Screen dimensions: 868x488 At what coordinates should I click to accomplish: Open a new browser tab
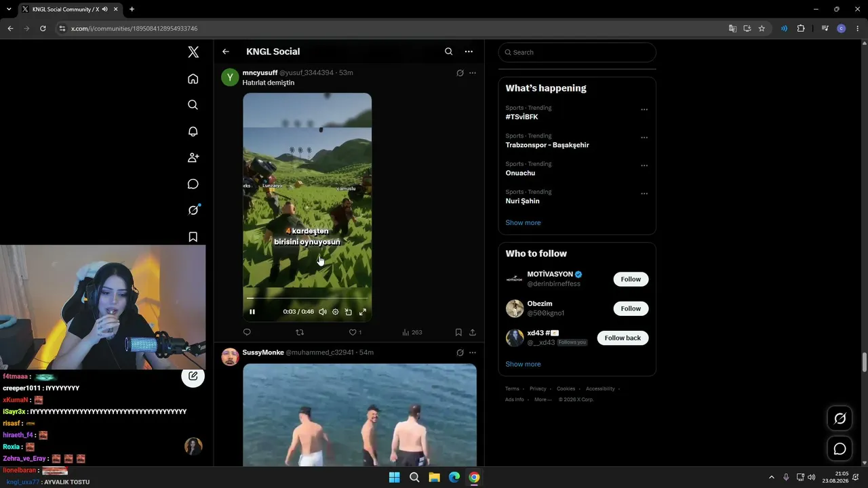point(132,9)
